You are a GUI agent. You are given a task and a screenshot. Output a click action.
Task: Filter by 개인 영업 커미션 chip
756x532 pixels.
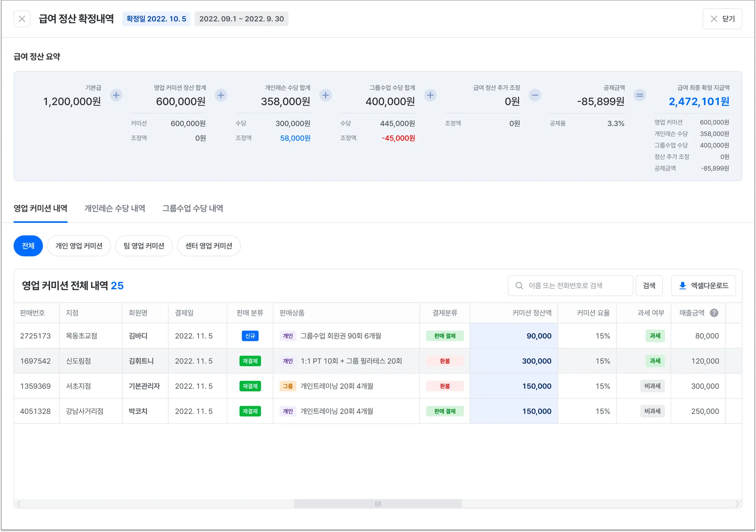click(x=79, y=246)
